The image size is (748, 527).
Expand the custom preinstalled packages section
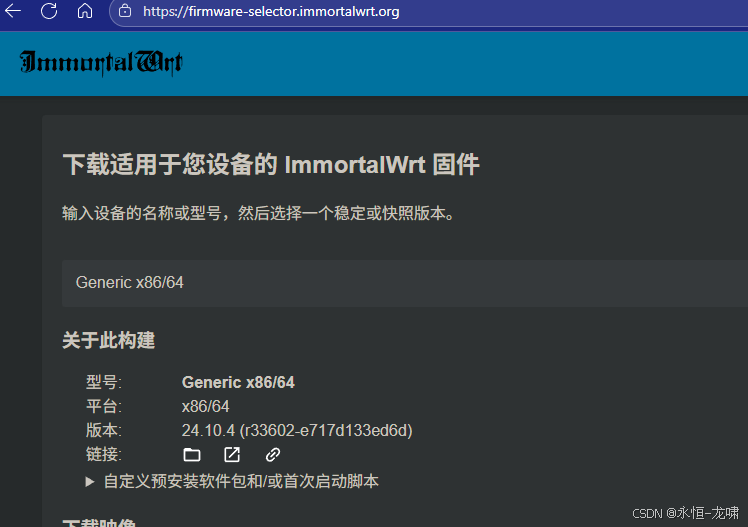point(232,481)
